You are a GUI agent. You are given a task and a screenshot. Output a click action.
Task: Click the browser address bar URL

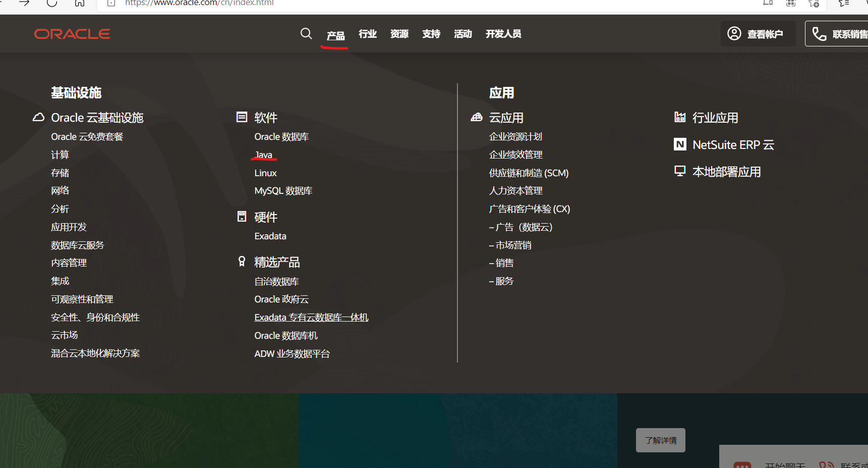point(199,3)
